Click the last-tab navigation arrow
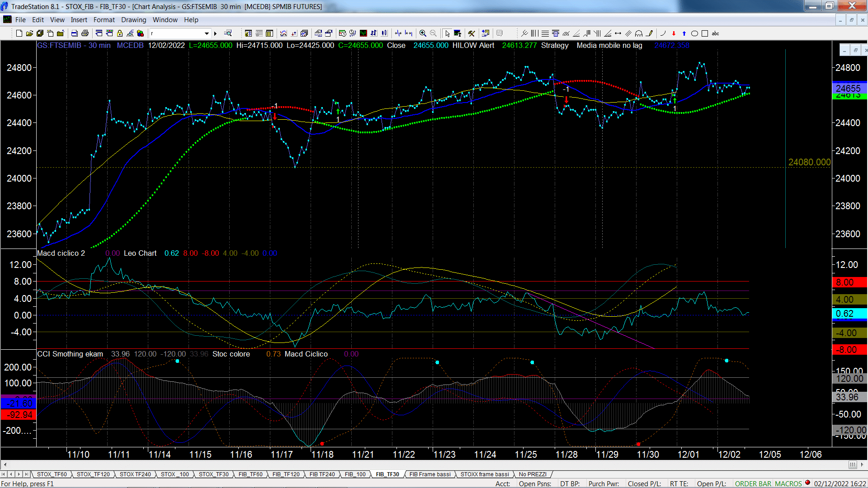This screenshot has width=868, height=488. pyautogui.click(x=26, y=474)
